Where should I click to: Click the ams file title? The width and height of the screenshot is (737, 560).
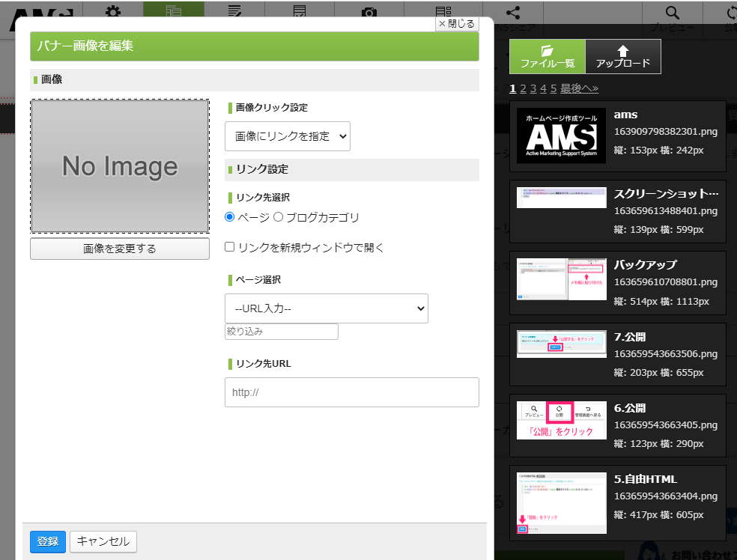625,115
